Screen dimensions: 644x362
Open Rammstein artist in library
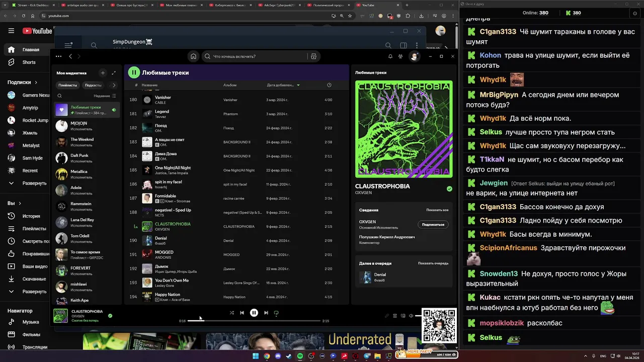87,206
